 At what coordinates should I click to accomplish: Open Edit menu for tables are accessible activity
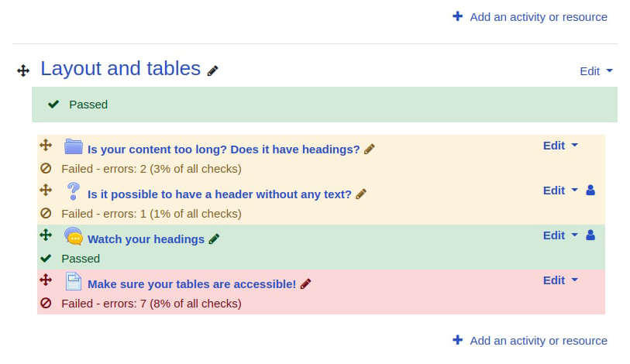tap(560, 280)
